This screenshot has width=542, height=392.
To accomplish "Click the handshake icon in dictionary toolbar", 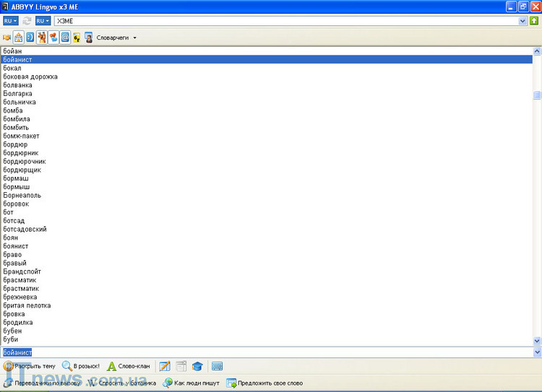I will pos(7,37).
